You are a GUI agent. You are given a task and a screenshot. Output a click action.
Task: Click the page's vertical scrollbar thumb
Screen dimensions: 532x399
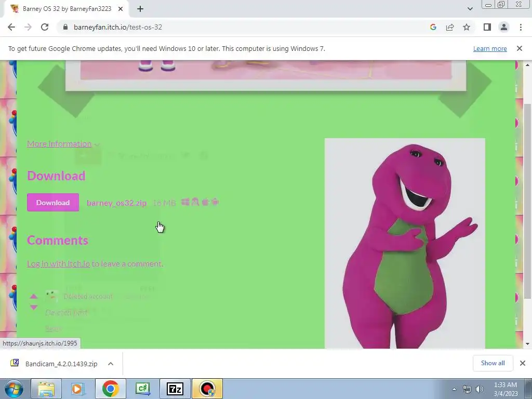click(527, 202)
